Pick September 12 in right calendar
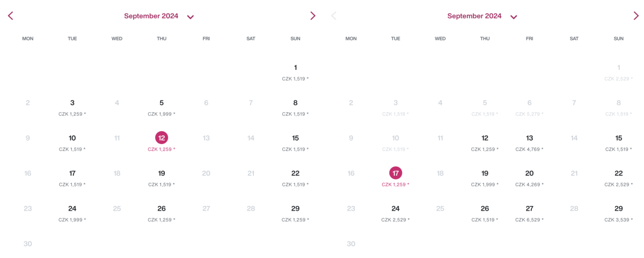Viewport: 644px width, 258px height. [x=485, y=139]
